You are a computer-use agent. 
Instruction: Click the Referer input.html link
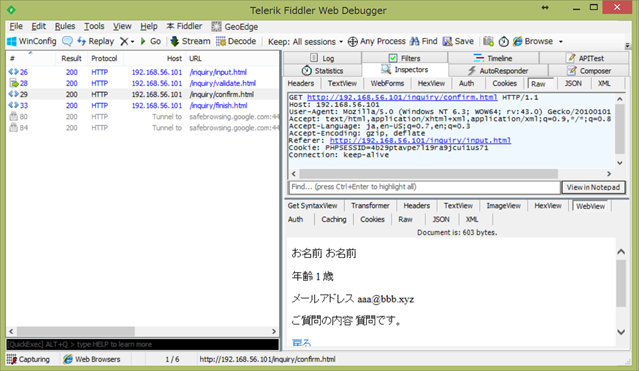(x=420, y=140)
